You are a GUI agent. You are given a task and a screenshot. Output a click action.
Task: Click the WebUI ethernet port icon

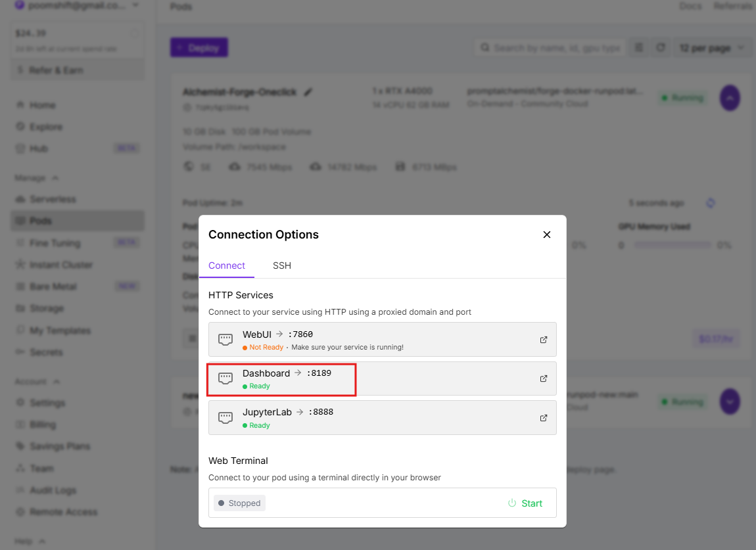point(225,339)
